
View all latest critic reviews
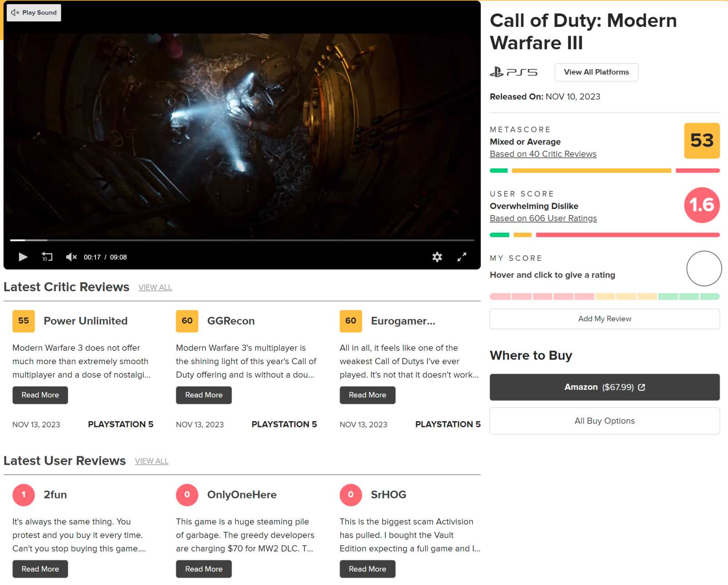click(155, 288)
